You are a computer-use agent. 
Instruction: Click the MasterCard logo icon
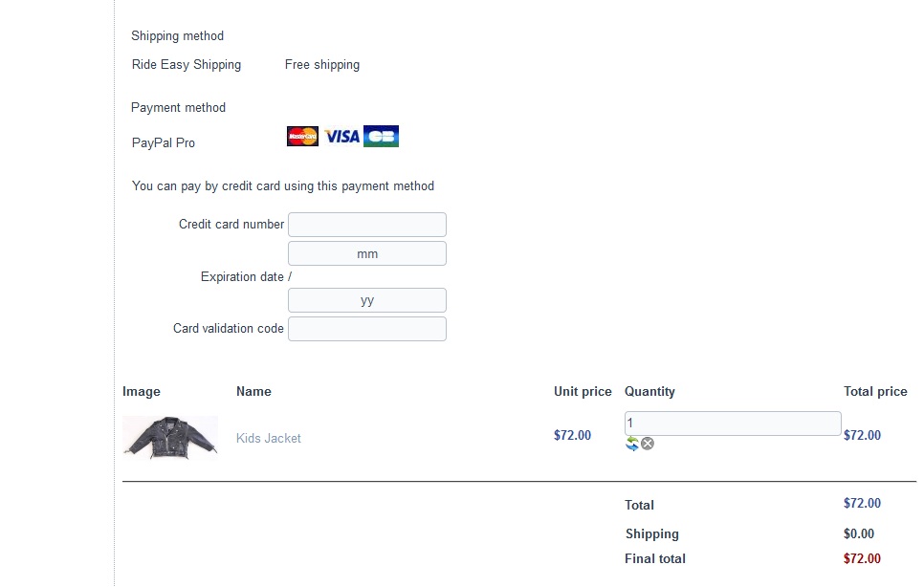(x=302, y=136)
